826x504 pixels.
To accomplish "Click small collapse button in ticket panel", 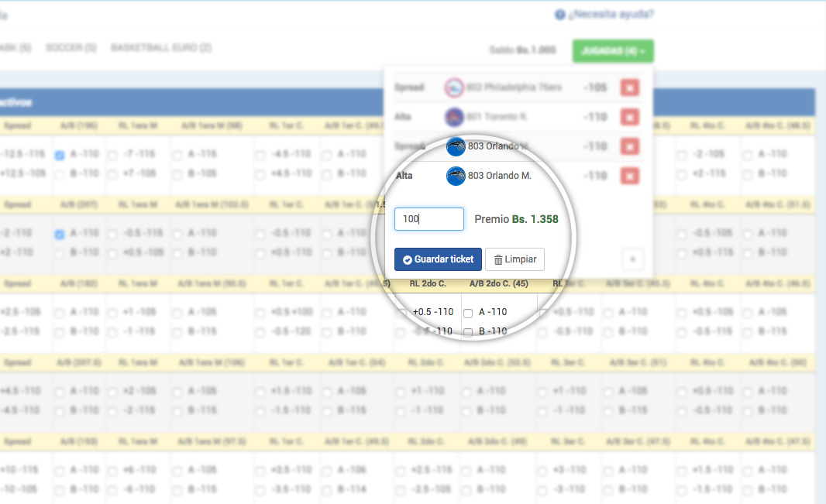I will (632, 259).
